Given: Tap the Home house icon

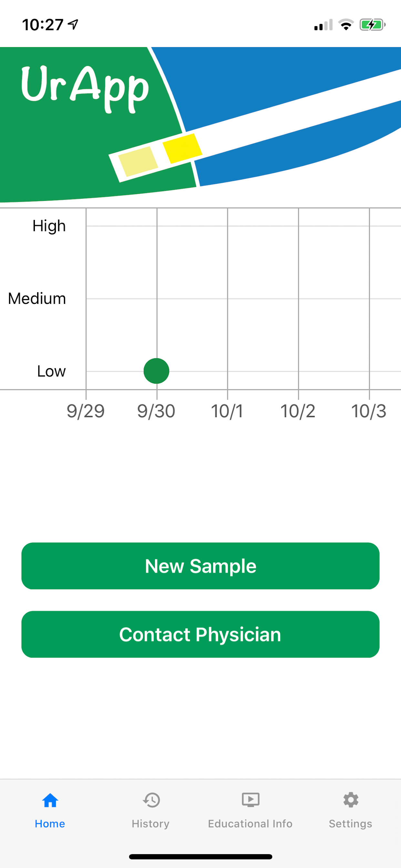Looking at the screenshot, I should click(50, 800).
